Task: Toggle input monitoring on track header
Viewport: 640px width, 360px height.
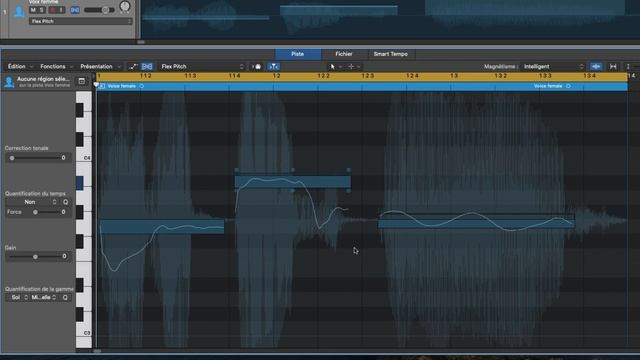Action: point(61,10)
